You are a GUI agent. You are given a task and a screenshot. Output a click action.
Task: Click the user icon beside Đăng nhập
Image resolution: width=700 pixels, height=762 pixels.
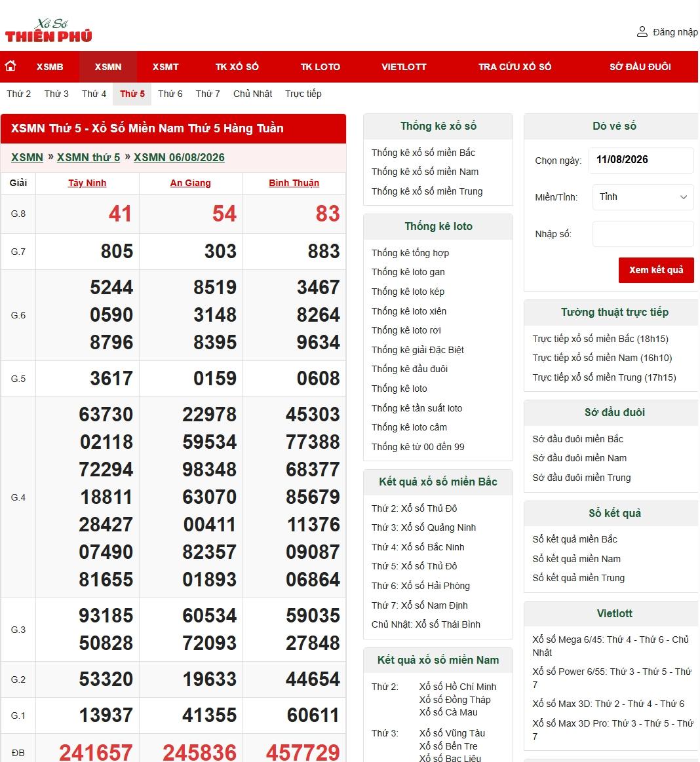point(642,32)
